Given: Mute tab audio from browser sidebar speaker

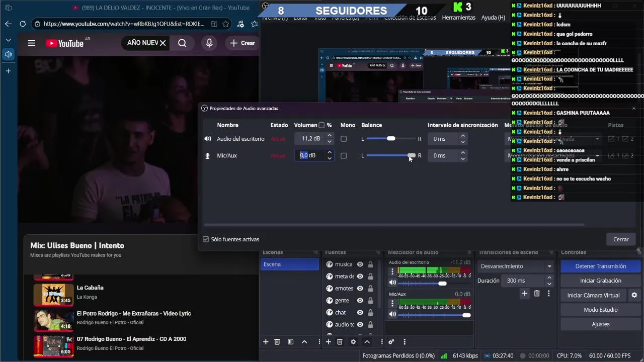Looking at the screenshot, I should click(x=8, y=54).
